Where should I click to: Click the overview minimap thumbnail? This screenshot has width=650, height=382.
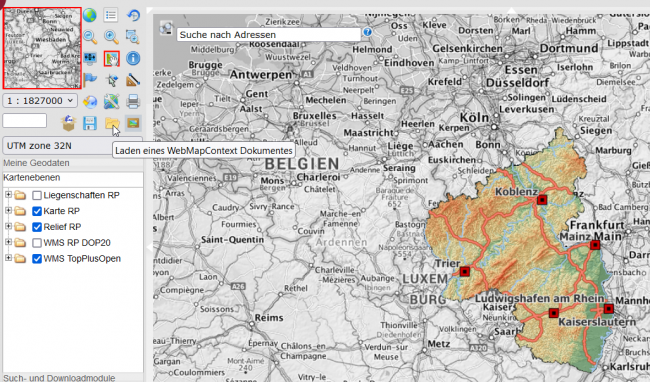click(x=42, y=48)
